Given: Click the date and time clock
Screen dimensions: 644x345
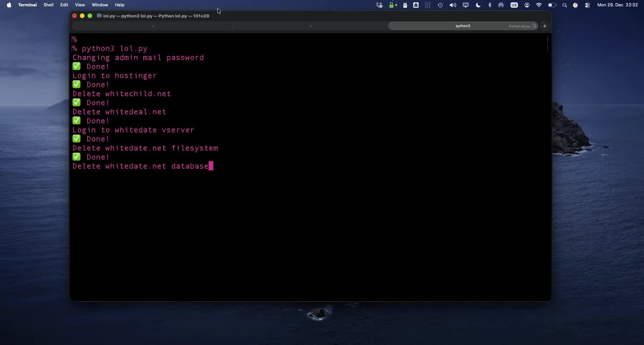Looking at the screenshot, I should click(617, 5).
